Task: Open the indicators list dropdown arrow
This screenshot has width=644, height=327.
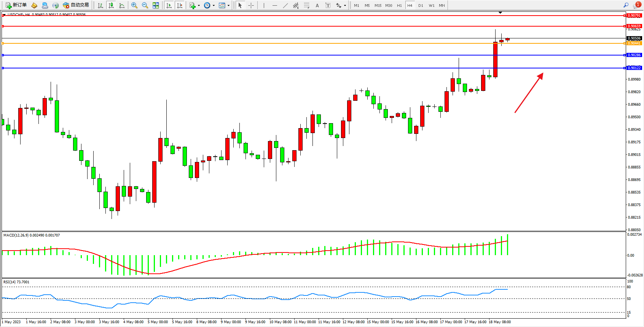Action: point(199,6)
